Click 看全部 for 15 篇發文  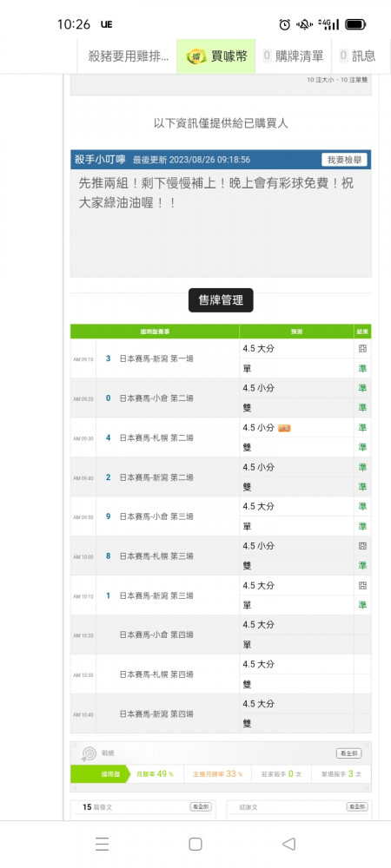pos(200,807)
